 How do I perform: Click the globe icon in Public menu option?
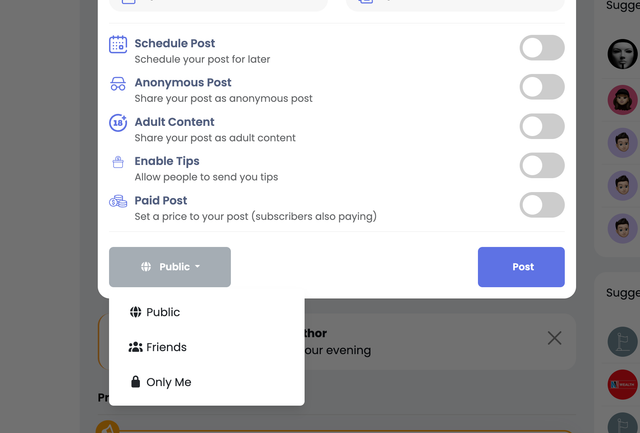coord(136,312)
